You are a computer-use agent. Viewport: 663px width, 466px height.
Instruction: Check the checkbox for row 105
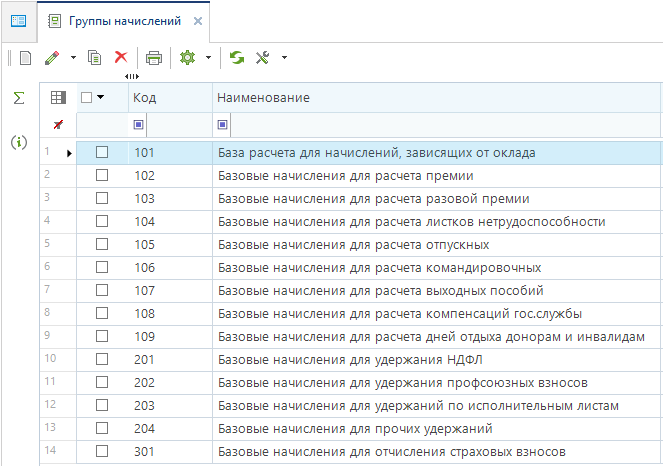point(102,244)
